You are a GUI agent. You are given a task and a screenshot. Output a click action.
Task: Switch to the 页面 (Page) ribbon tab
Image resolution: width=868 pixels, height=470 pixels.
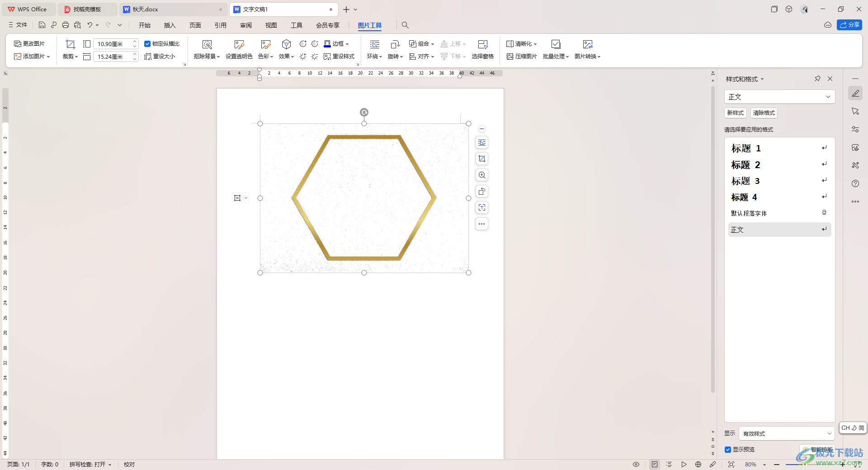[195, 25]
